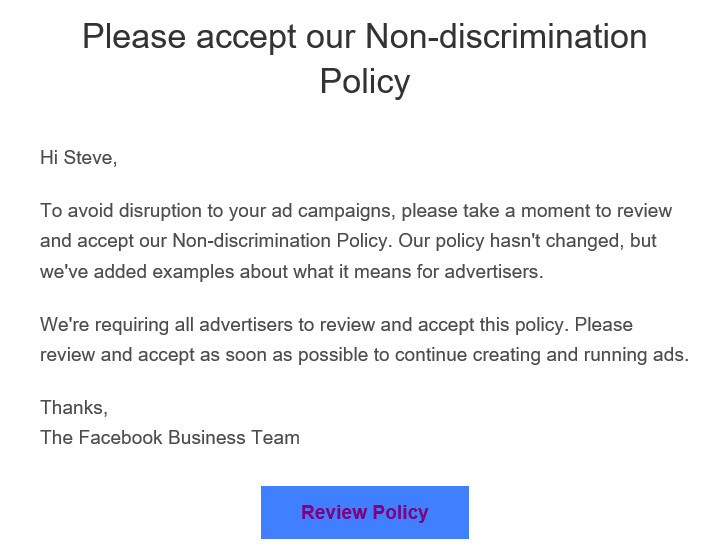Click the 'Thanks,' closing line
717x555 pixels.
[74, 407]
